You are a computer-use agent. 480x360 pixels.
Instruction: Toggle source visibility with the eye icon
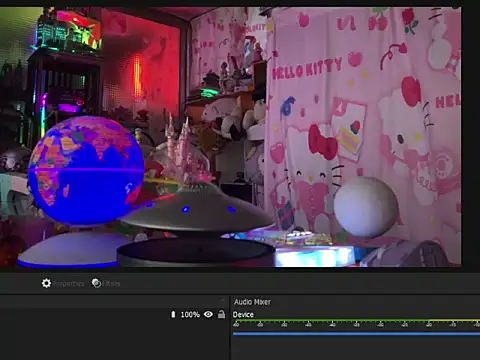[x=208, y=314]
